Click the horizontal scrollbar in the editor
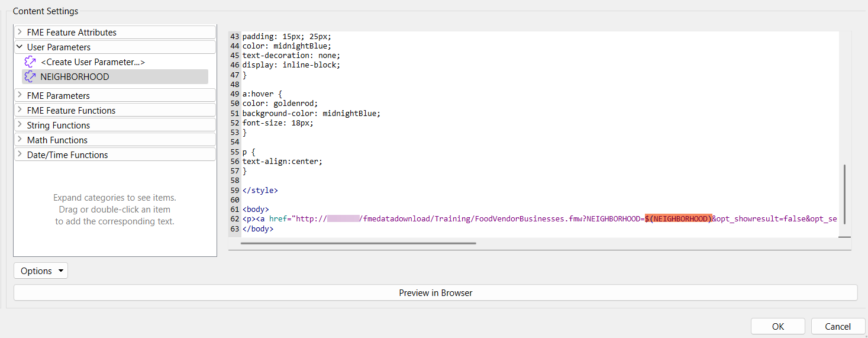 click(x=358, y=243)
